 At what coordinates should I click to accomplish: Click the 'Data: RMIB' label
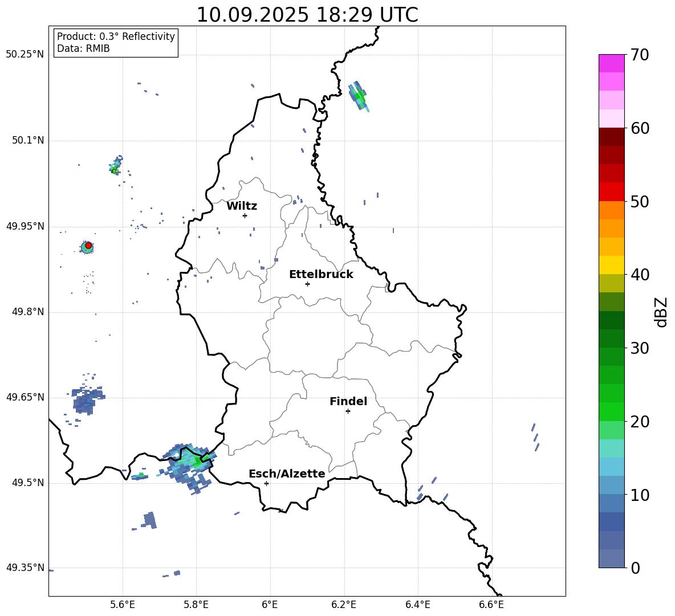click(83, 48)
